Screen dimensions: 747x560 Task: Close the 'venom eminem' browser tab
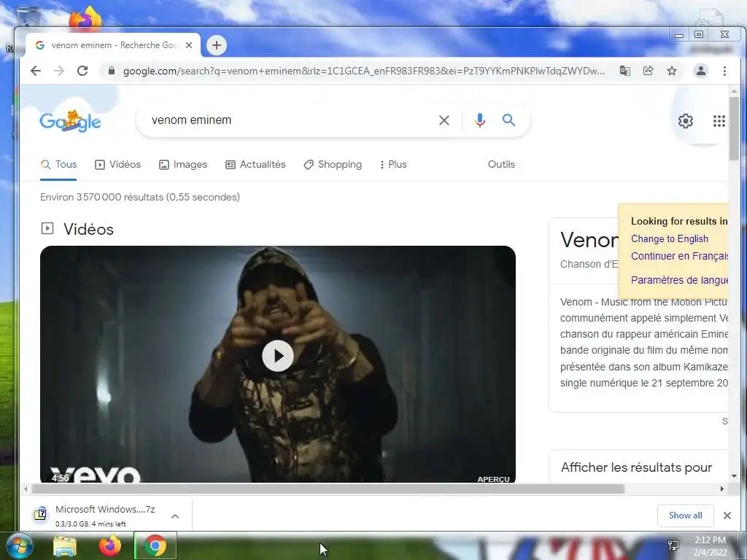click(189, 45)
